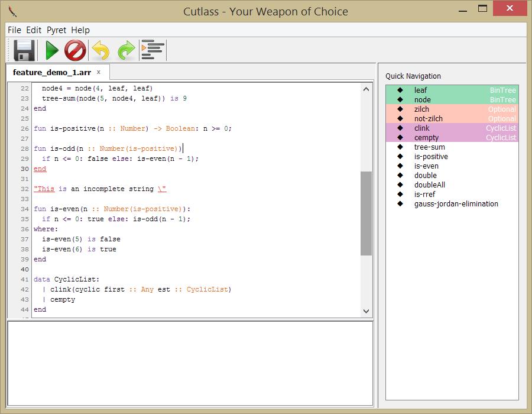Close the Cutlass window
This screenshot has width=532, height=414.
510,8
